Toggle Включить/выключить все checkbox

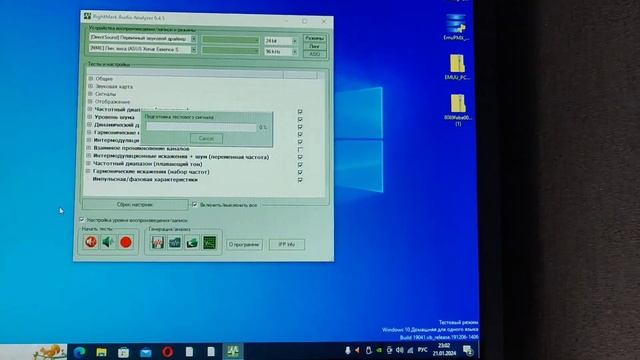[x=195, y=204]
